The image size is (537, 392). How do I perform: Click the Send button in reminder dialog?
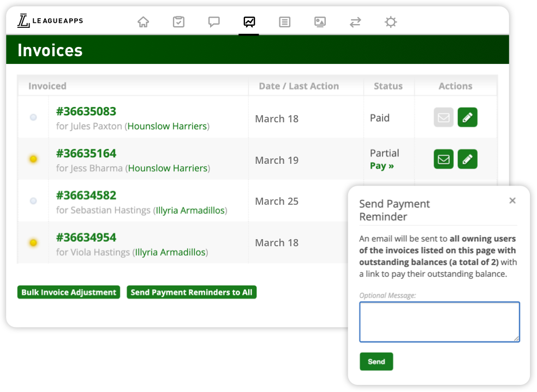coord(377,361)
